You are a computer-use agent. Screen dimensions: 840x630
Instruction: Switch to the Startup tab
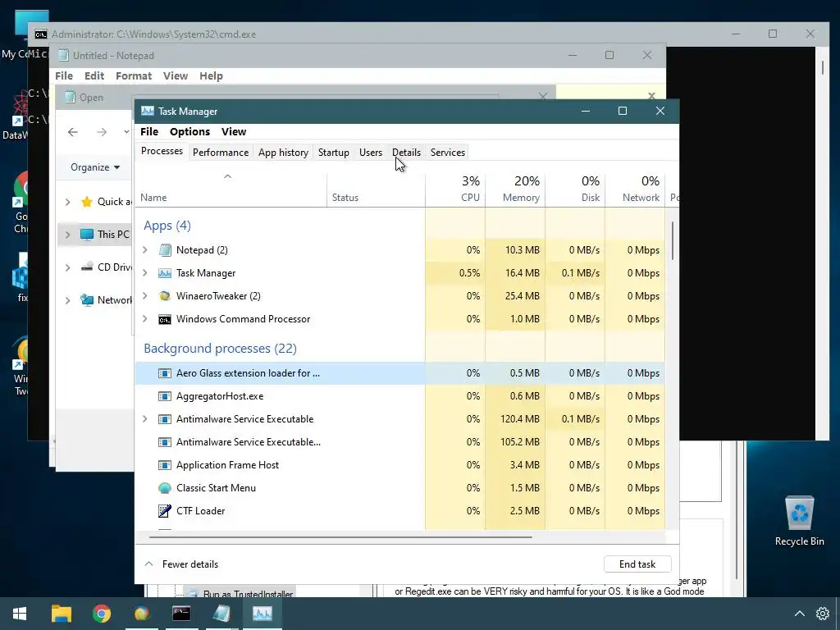334,152
